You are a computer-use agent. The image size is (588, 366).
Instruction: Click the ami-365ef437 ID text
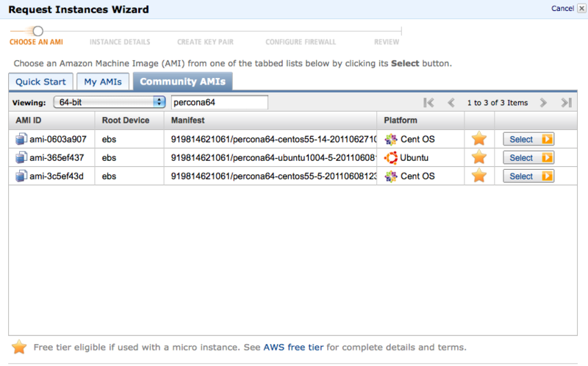click(57, 157)
